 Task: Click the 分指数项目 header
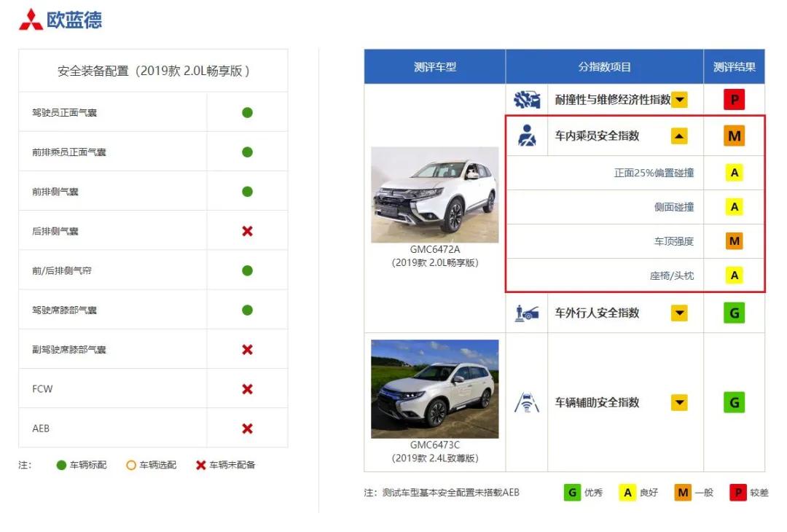click(x=603, y=65)
